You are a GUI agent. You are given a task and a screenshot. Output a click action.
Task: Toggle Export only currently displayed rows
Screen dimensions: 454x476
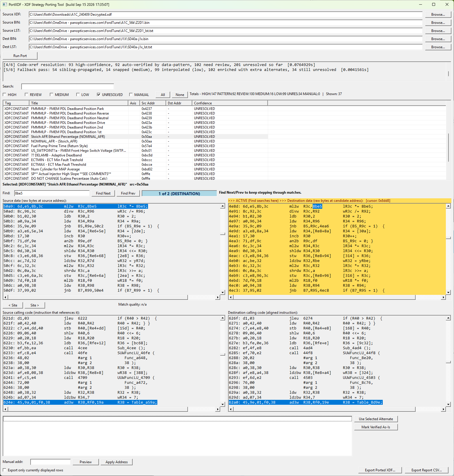[x=4, y=470]
